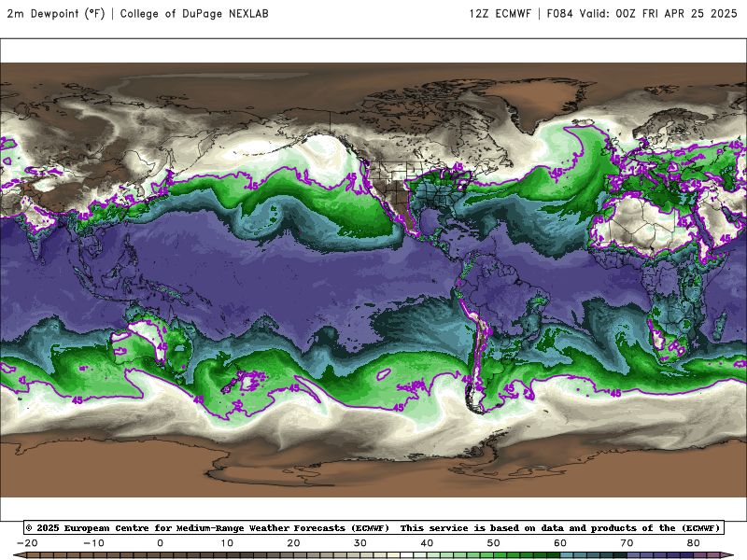Viewport: 747px width, 560px height.
Task: Click the "70" color scale label
Action: 627,543
